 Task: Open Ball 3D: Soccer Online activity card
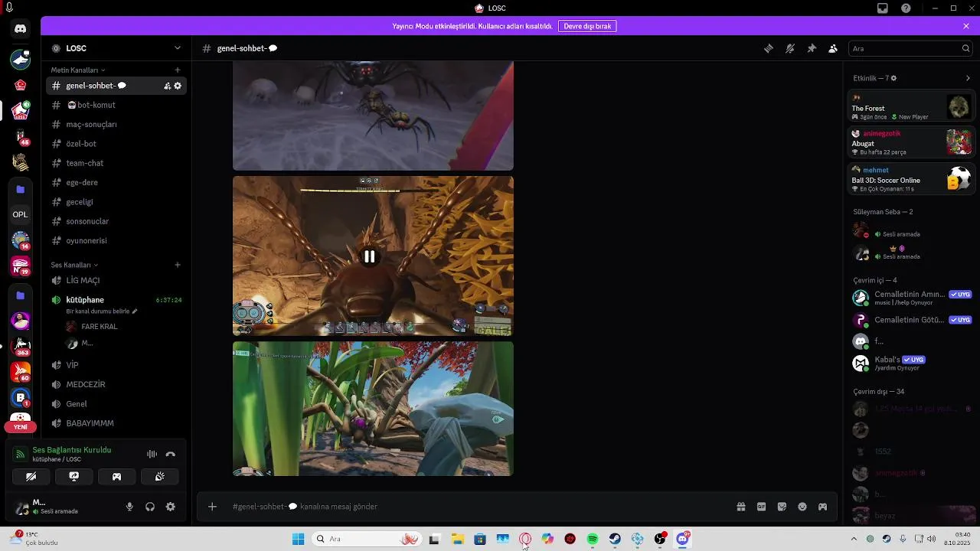tap(911, 179)
